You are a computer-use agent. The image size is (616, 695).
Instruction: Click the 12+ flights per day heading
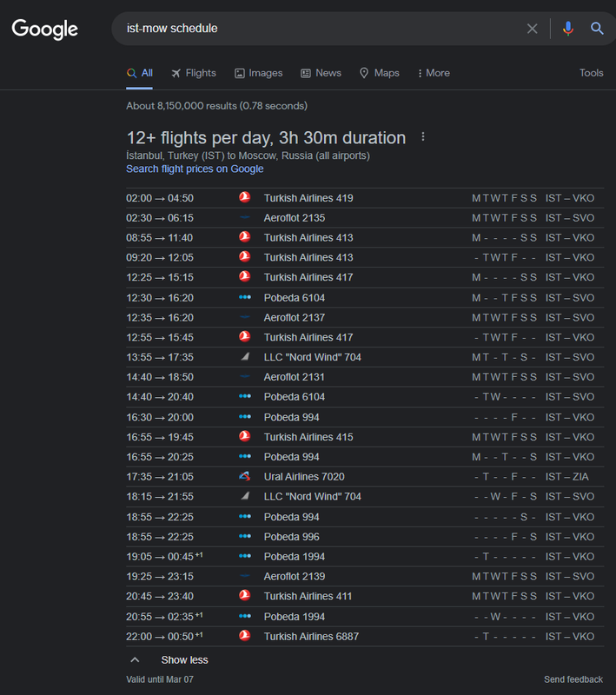[x=267, y=138]
